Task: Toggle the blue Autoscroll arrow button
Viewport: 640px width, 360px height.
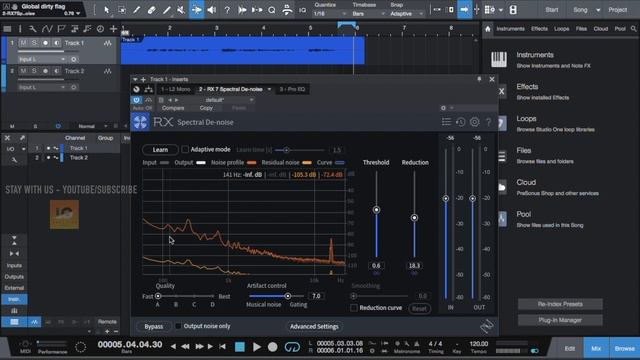Action: 464,10
